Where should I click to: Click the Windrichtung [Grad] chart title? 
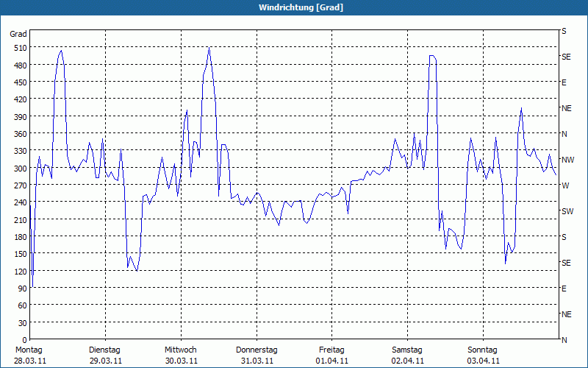[x=301, y=7]
